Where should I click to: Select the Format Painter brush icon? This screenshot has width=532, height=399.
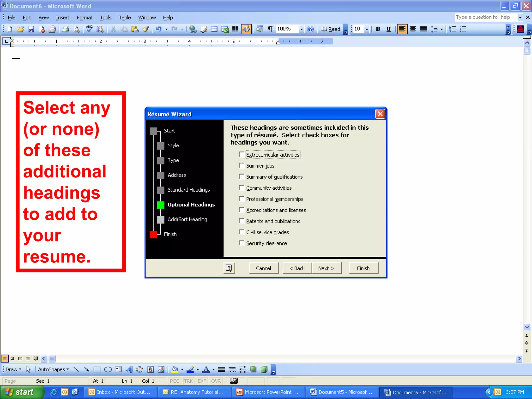[145, 29]
